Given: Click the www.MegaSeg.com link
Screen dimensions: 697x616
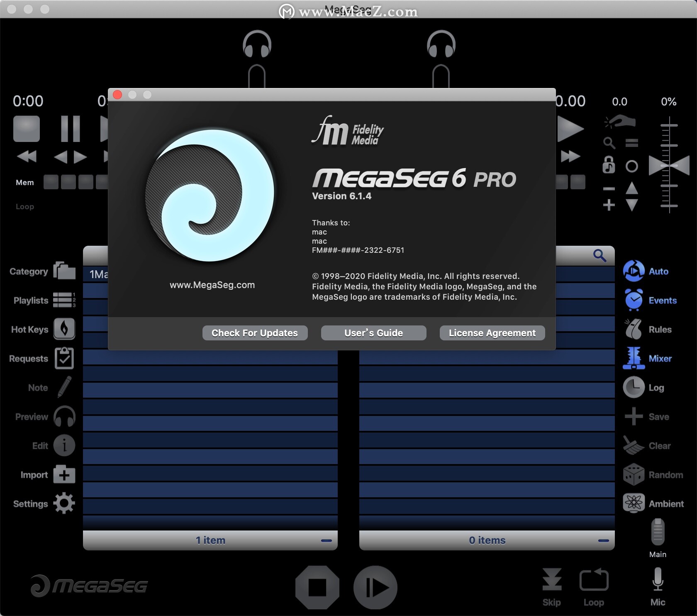Looking at the screenshot, I should 212,285.
